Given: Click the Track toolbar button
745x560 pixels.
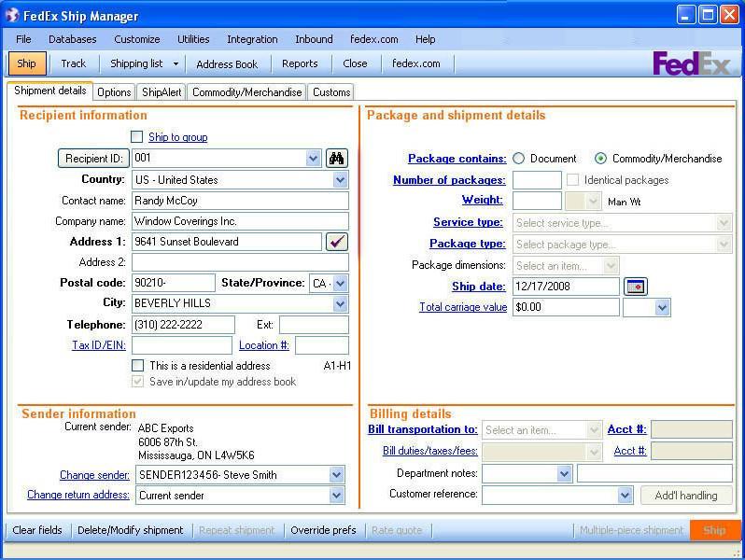Looking at the screenshot, I should (73, 63).
